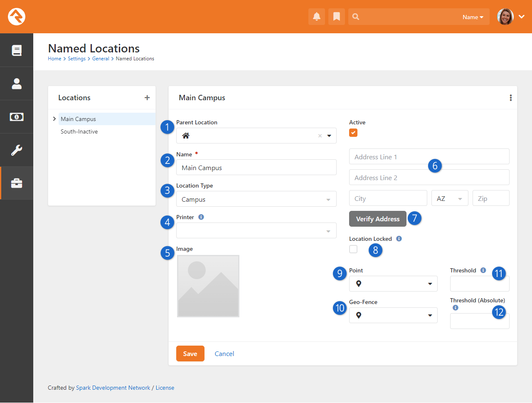Go to Home breadcrumb
This screenshot has height=403, width=532.
(54, 59)
